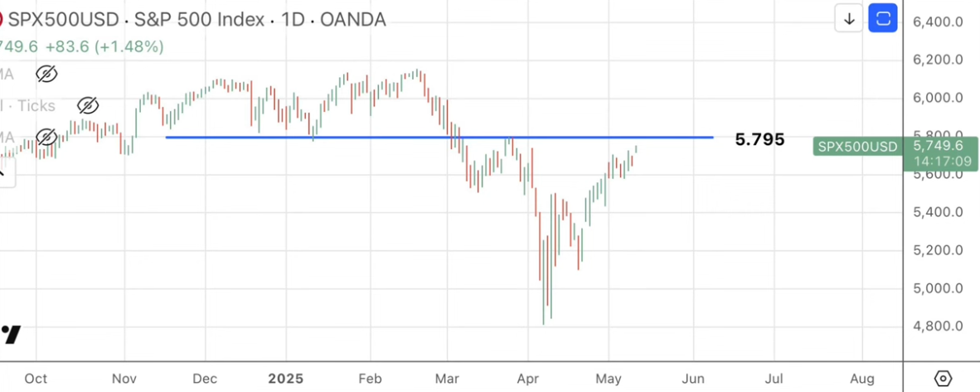Click the red SPX500USD symbol logo
The width and height of the screenshot is (980, 392).
2,18
